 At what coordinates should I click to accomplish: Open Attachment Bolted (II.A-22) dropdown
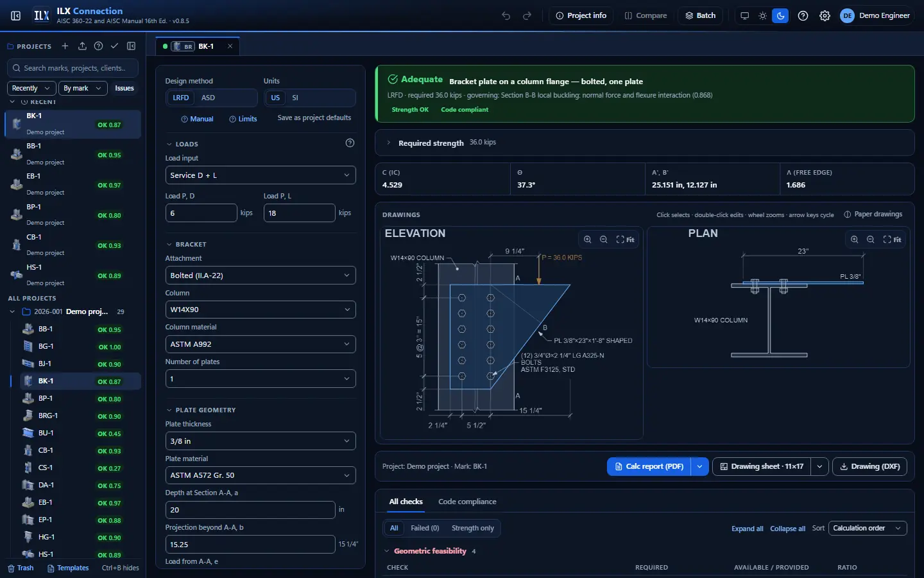[x=261, y=276]
